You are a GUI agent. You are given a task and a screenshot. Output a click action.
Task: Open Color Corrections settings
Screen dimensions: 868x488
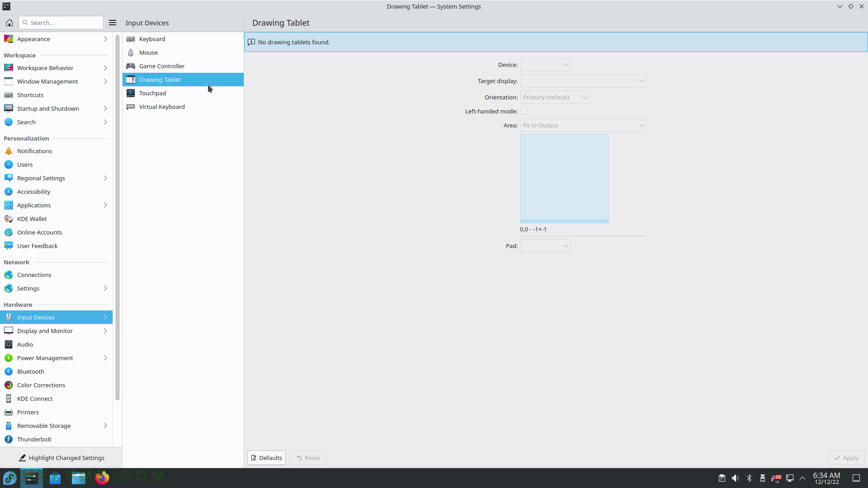pyautogui.click(x=56, y=385)
